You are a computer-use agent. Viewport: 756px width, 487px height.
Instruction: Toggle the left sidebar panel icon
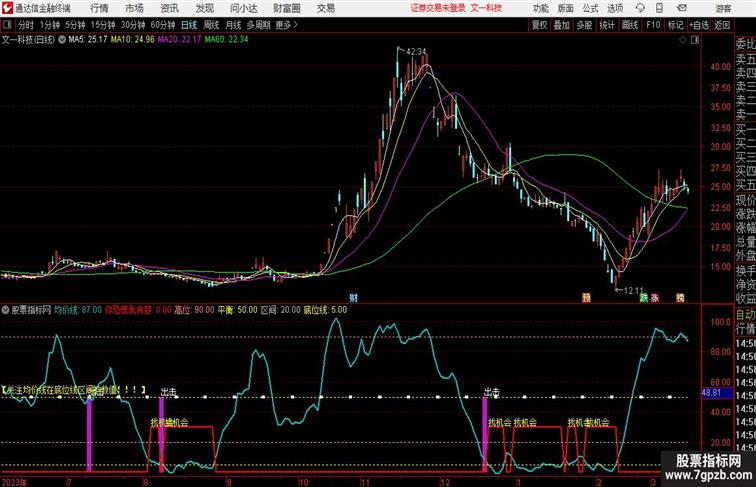coord(7,25)
